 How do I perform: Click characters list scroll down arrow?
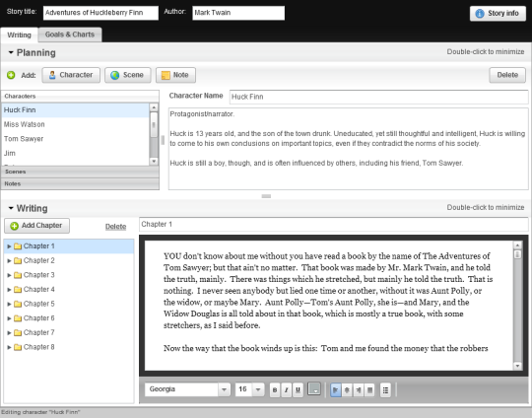point(154,162)
